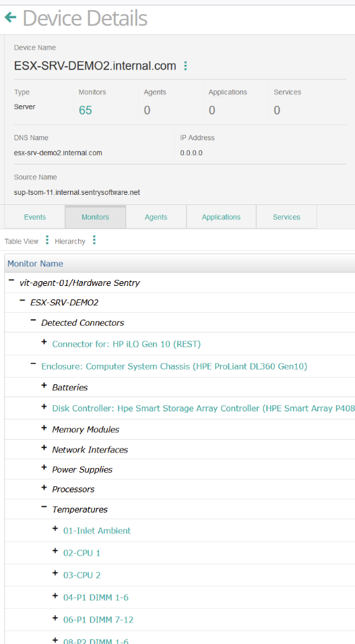Screen dimensions: 355x644
Task: Open the Services tab
Action: click(x=286, y=217)
